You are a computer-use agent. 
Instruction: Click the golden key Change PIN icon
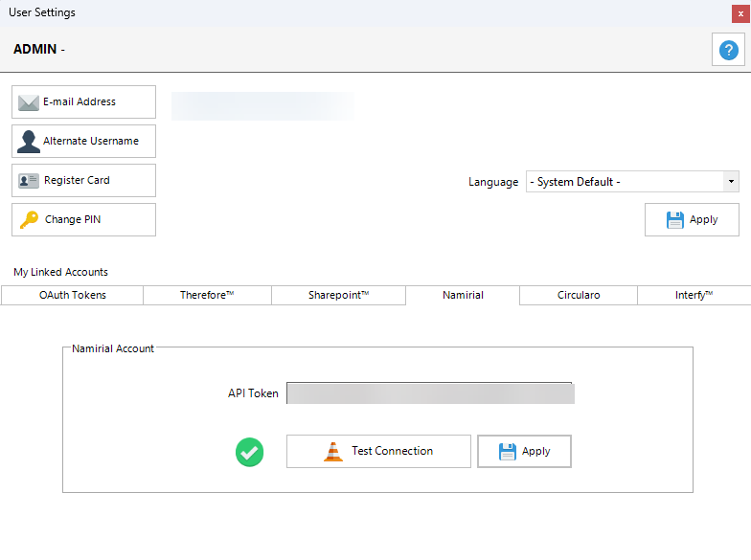tap(29, 220)
